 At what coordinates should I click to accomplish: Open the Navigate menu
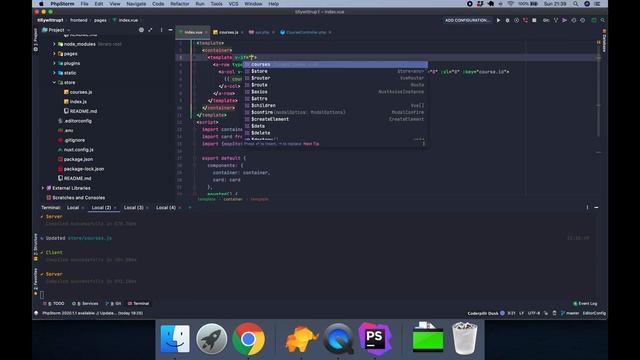tap(136, 4)
